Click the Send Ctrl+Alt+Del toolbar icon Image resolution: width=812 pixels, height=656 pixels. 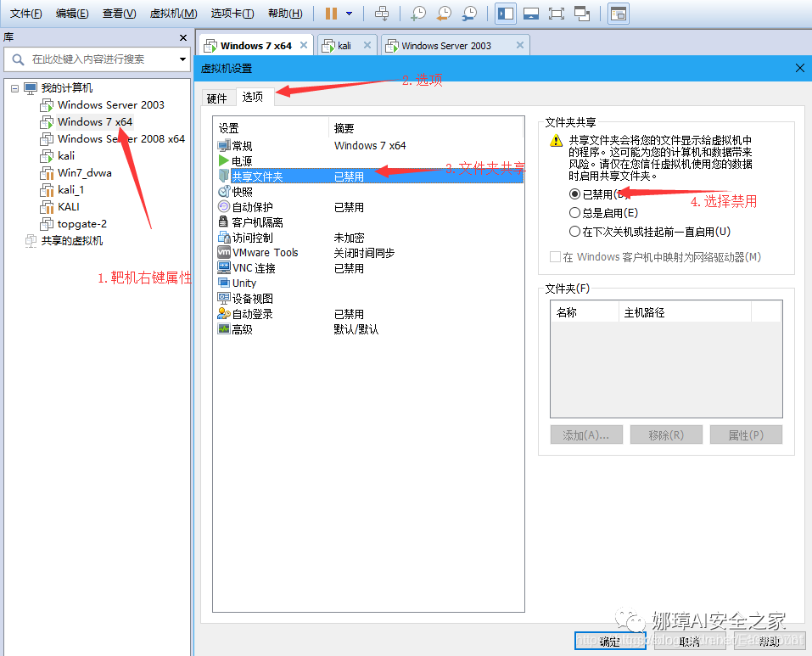382,14
